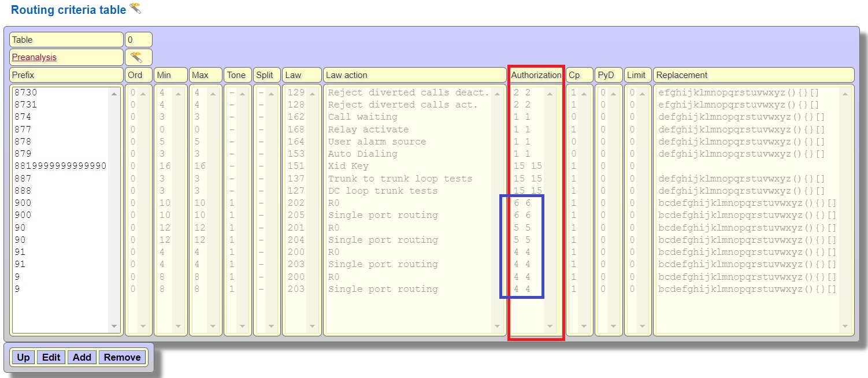
Task: Click the Prefix list scroll-down arrow
Action: coord(114,327)
